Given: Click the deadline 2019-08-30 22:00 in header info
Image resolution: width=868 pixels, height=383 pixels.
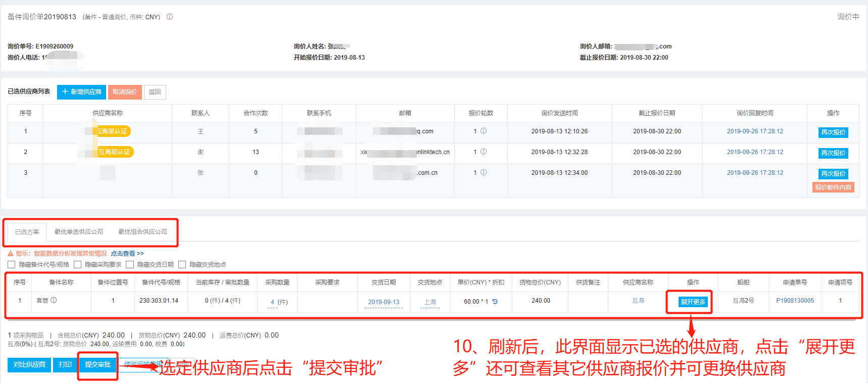Looking at the screenshot, I should click(x=644, y=58).
